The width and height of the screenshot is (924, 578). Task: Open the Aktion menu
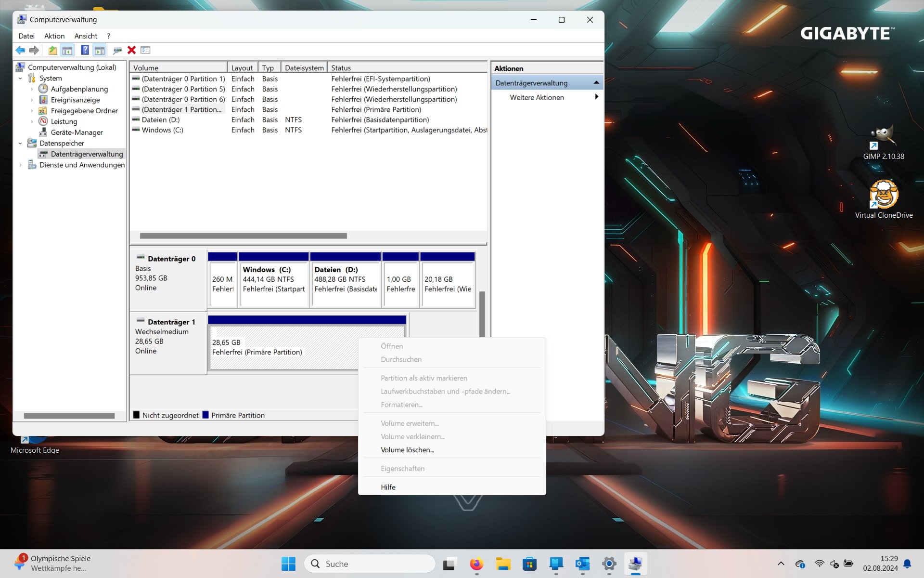(x=54, y=36)
